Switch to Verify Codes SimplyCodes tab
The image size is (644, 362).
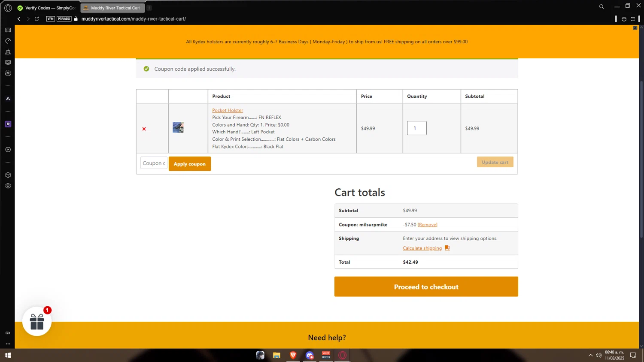[x=46, y=8]
